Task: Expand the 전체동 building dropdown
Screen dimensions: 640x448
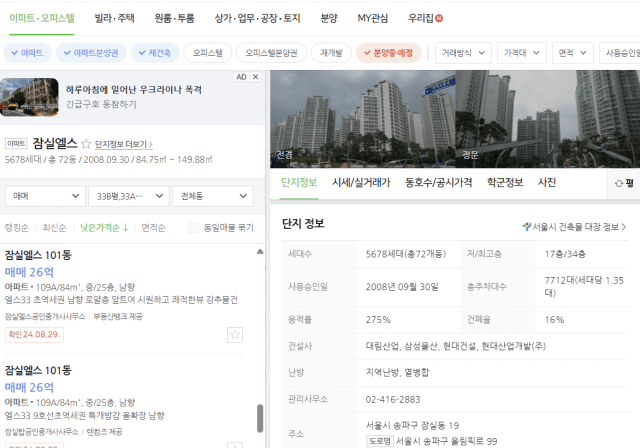Action: coord(213,196)
